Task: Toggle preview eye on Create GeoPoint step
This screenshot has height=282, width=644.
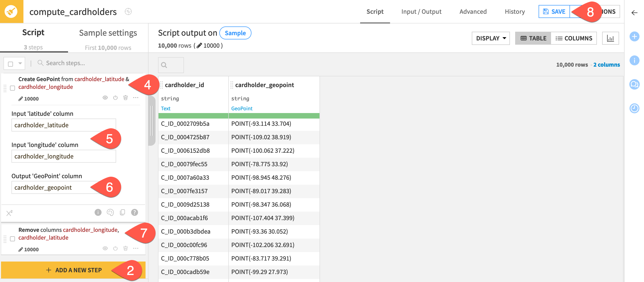Action: pos(105,98)
